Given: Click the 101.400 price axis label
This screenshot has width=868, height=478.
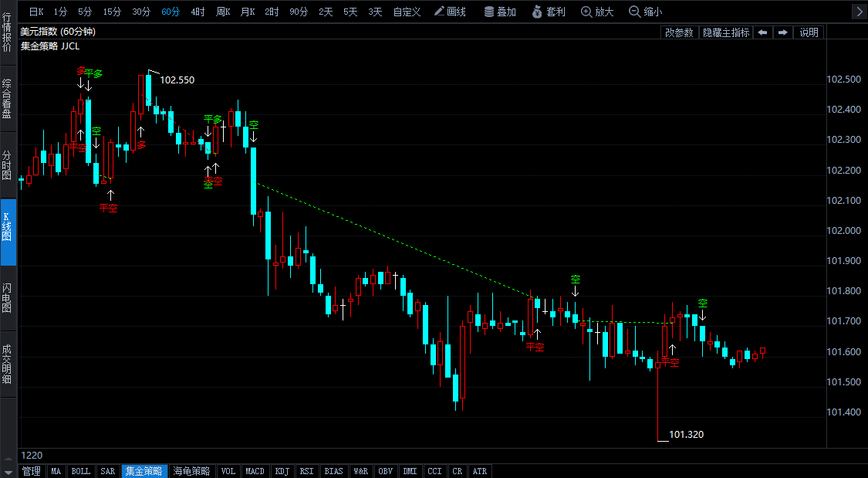Looking at the screenshot, I should [843, 412].
